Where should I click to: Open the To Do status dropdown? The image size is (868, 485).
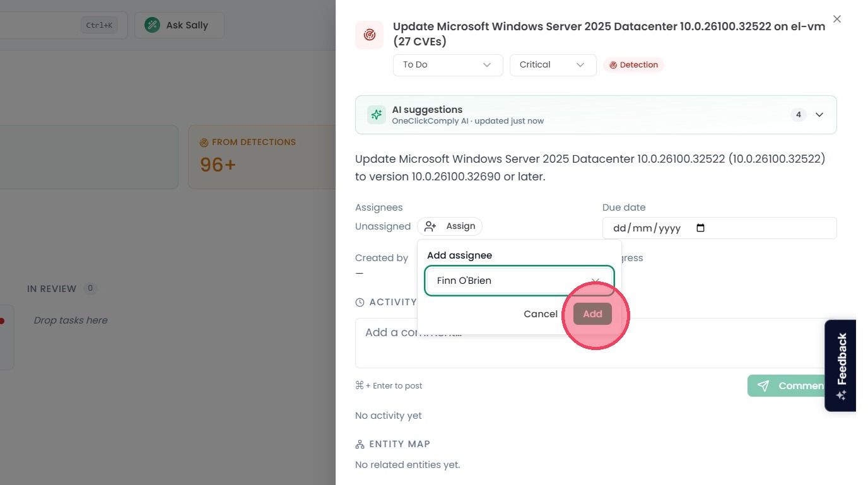pyautogui.click(x=448, y=65)
